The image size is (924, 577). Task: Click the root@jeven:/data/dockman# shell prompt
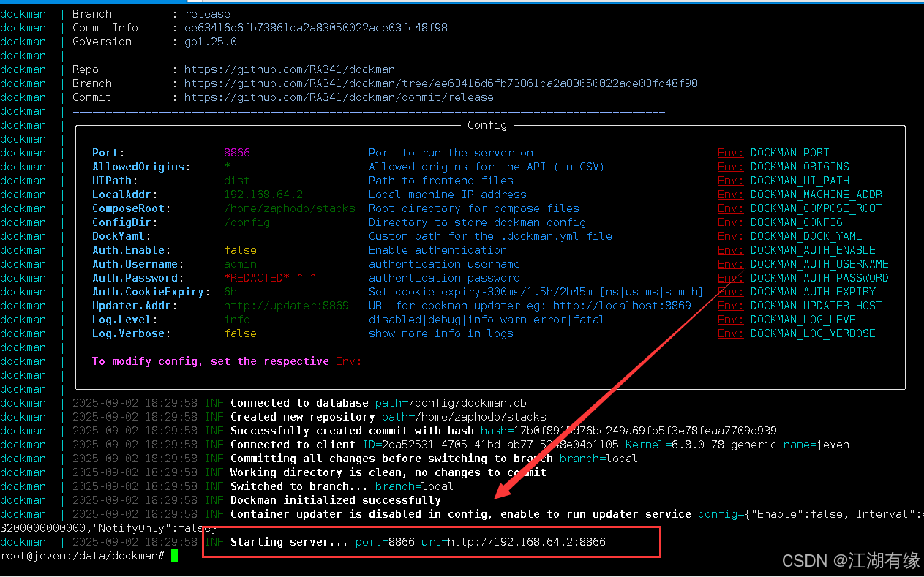click(x=83, y=556)
